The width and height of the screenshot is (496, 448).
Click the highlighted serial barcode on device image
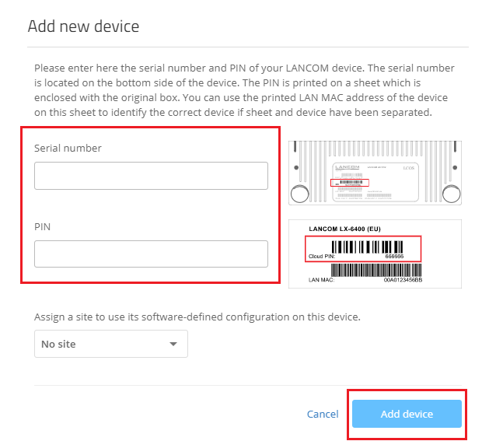(x=350, y=183)
